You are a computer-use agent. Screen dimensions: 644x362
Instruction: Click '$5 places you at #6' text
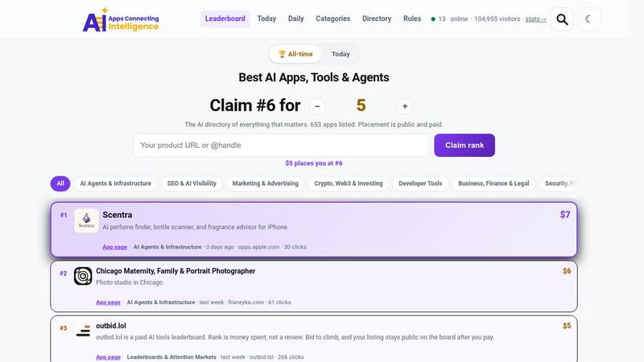pos(314,163)
